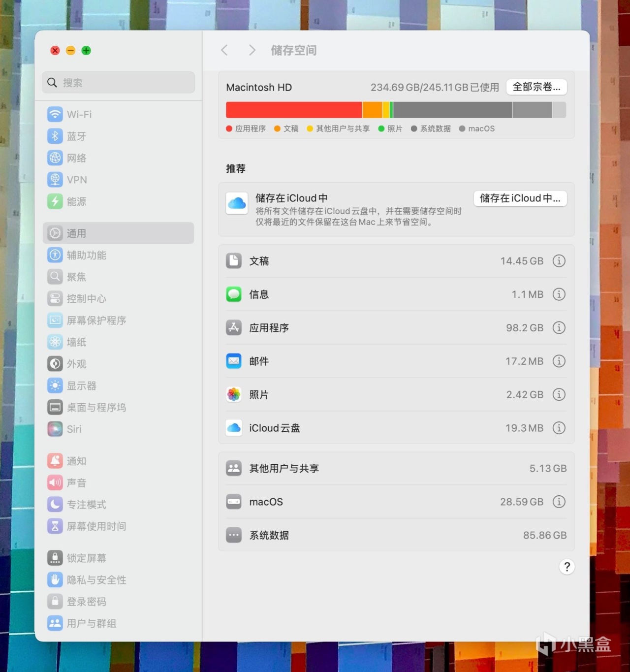Click the 234.69 GB/245.11 GB 已使用 text

[435, 88]
